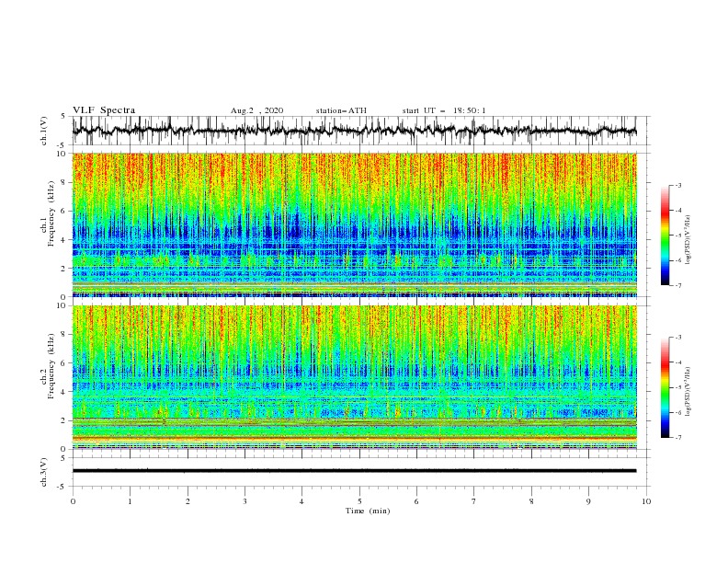Click the upper color bar's "log(PSD)(V²/Hz)" label
Viewport: 728px width, 563px height.
click(688, 240)
